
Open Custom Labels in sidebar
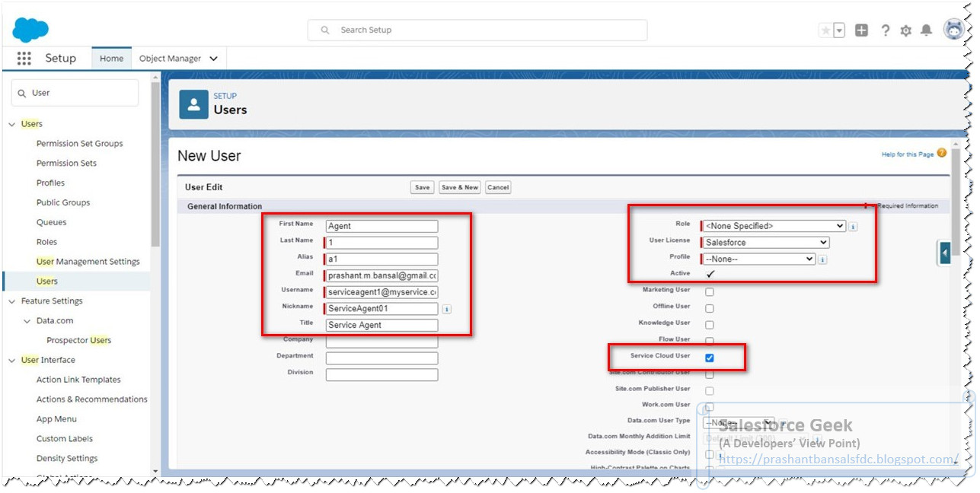(x=65, y=439)
